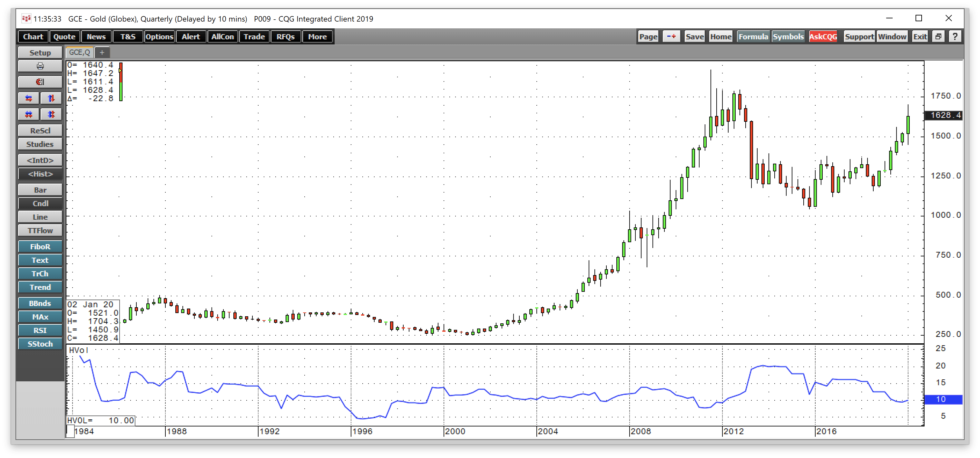Open the T&S time and sales button
980x458 pixels.
[128, 36]
